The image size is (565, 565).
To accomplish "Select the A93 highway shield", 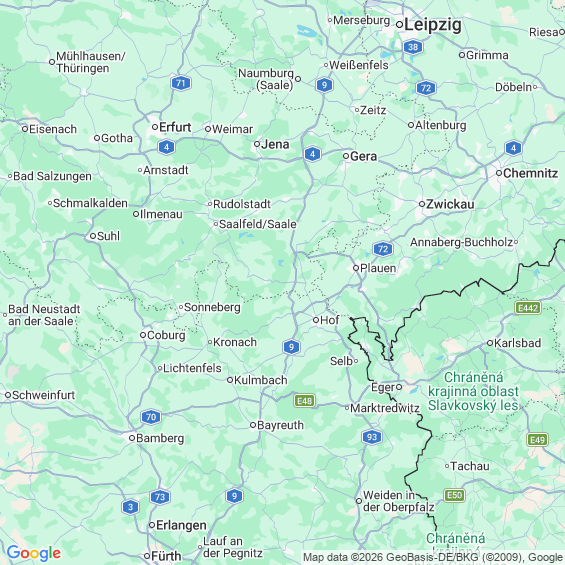I will click(372, 437).
